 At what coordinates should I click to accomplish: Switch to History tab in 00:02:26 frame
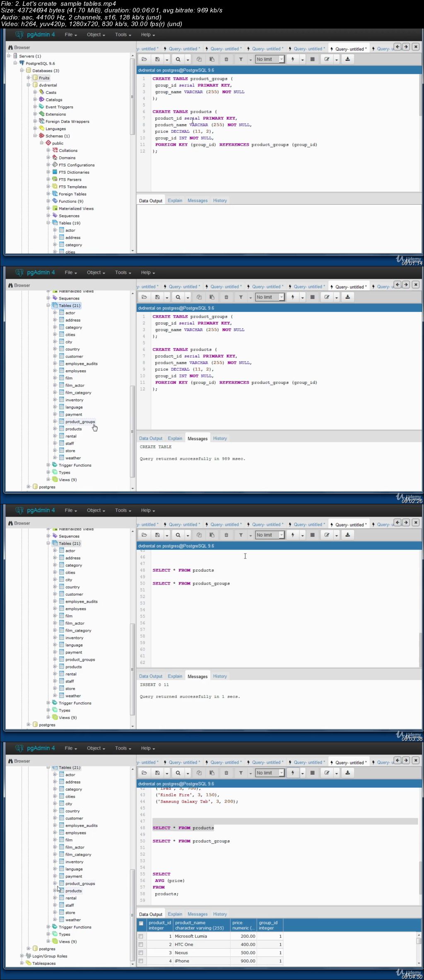[220, 438]
